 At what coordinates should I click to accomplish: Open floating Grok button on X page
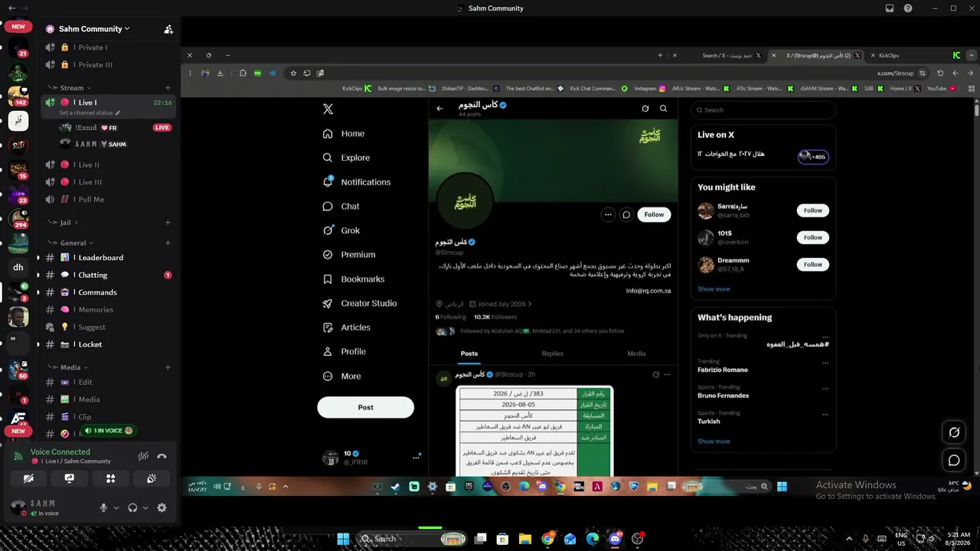[954, 432]
